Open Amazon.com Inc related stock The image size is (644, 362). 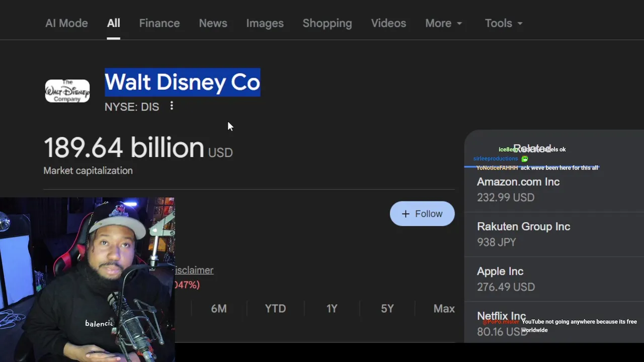tap(554, 190)
